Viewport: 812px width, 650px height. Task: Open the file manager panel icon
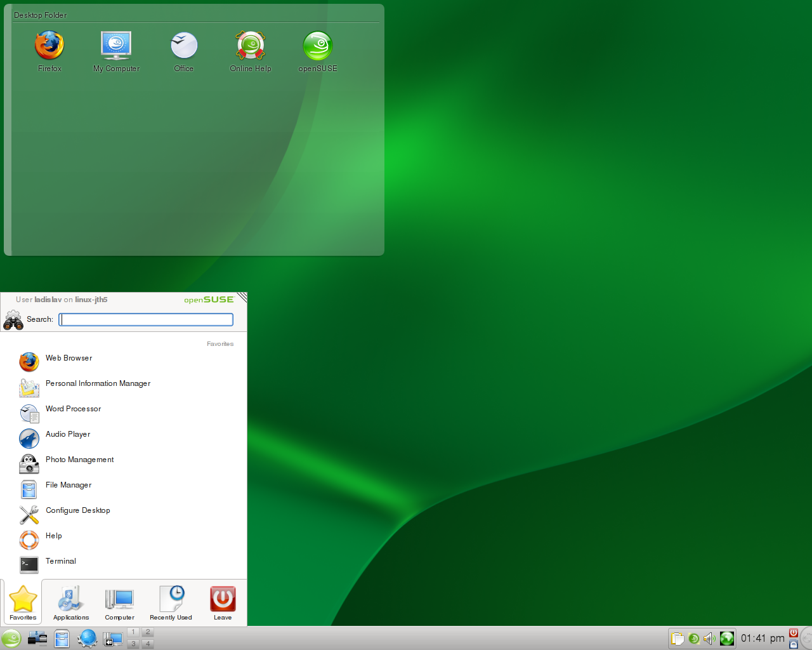pyautogui.click(x=62, y=639)
